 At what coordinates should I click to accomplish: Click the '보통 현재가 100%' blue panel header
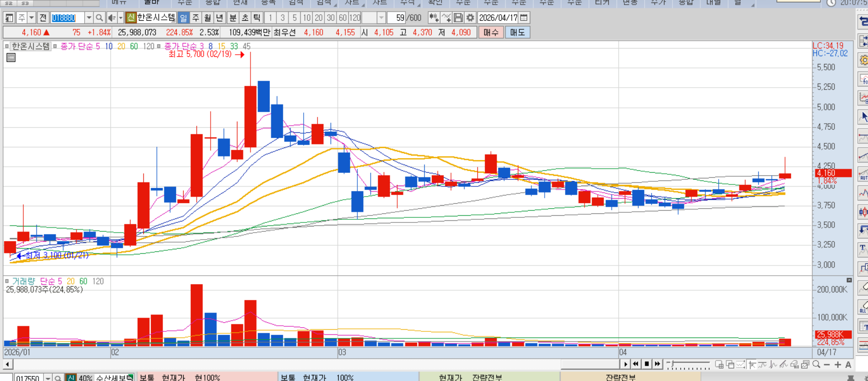point(349,377)
